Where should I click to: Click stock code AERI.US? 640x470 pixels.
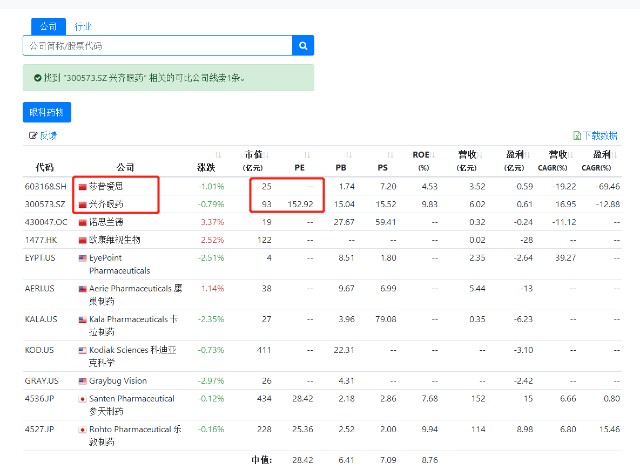(x=40, y=288)
